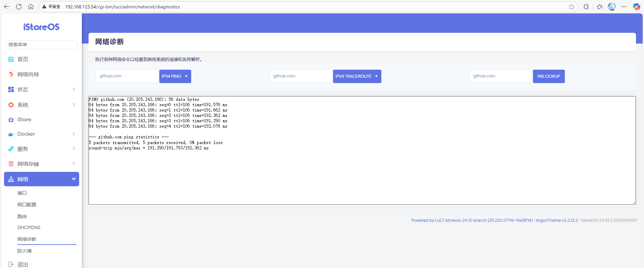The width and height of the screenshot is (644, 268).
Task: Expand the 网络存储 submenu chevron
Action: [x=74, y=163]
